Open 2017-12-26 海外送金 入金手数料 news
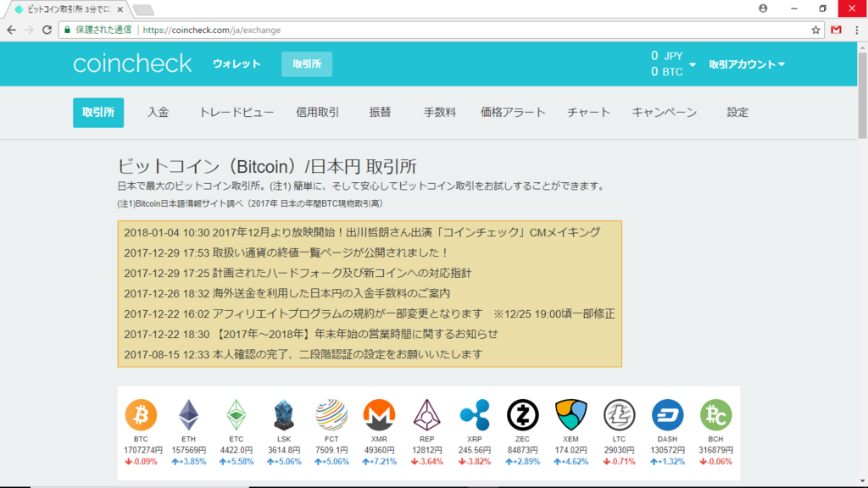The width and height of the screenshot is (868, 488). pyautogui.click(x=287, y=293)
